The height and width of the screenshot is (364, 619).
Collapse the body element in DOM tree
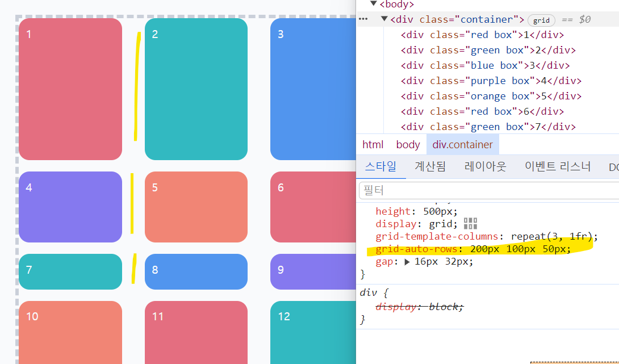pyautogui.click(x=374, y=4)
